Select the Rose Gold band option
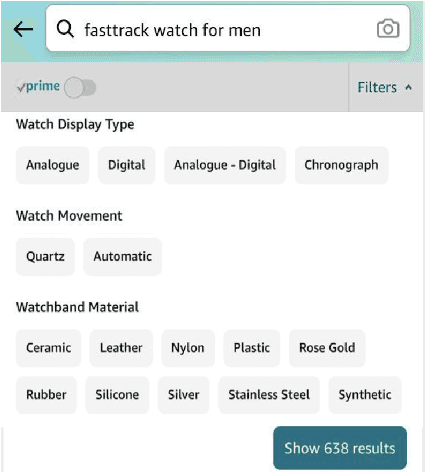This screenshot has width=426, height=472. coord(327,348)
